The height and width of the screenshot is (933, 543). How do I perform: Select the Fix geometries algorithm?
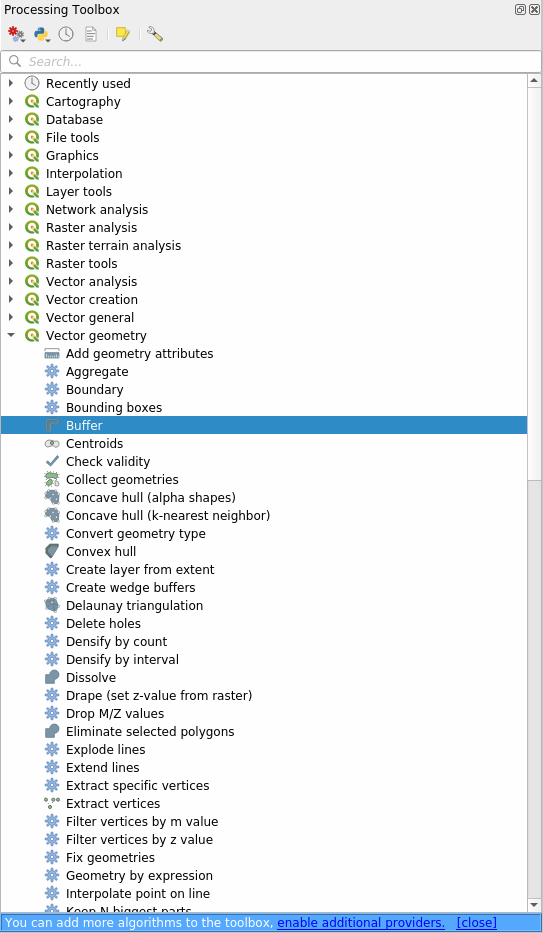point(110,857)
